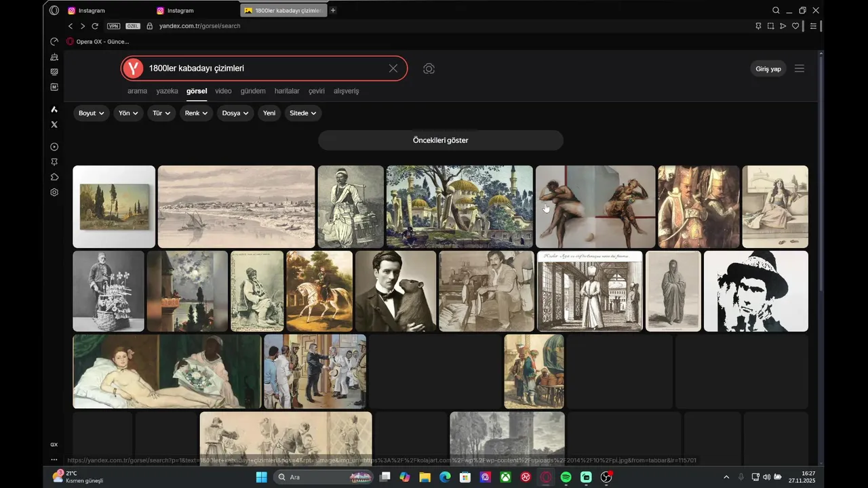Open the Windows Start menu

click(261, 477)
